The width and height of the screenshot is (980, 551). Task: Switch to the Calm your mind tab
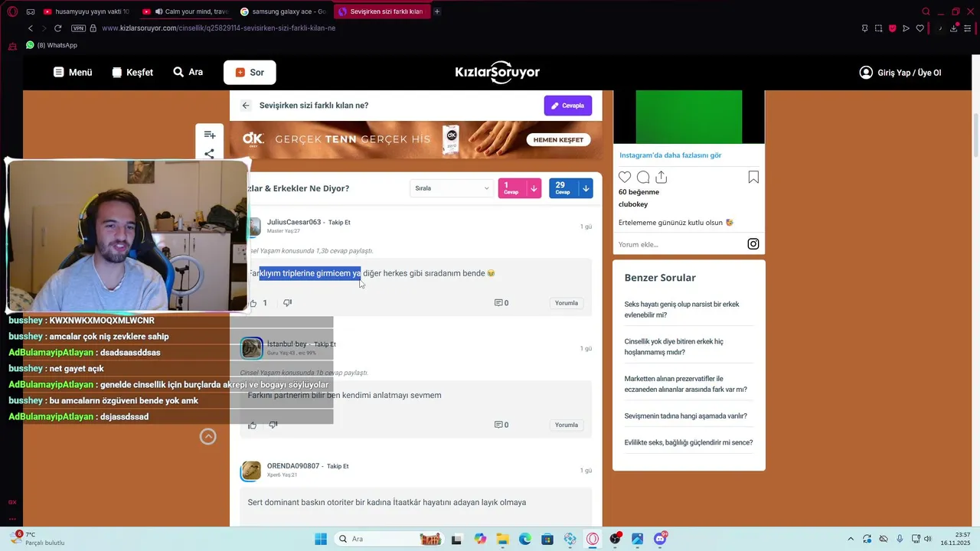(x=186, y=11)
